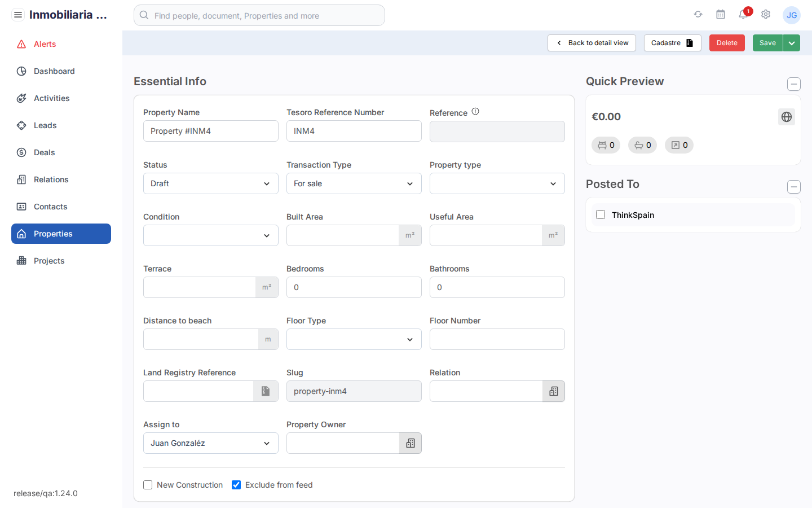The image size is (812, 508).
Task: Click the globe icon in Quick Preview
Action: coord(787,117)
